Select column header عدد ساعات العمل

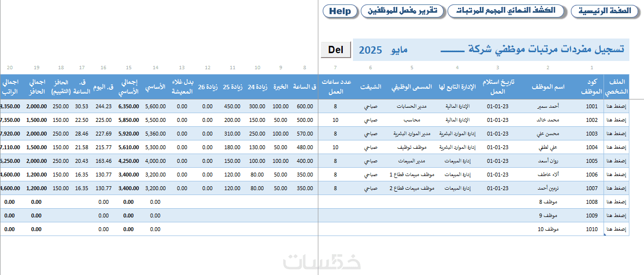click(x=335, y=87)
